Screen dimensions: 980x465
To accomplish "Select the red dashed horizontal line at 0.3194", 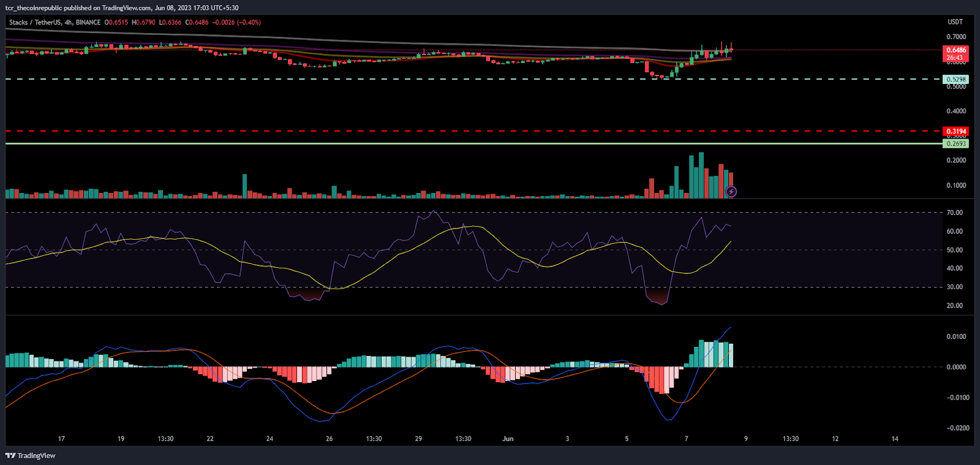I will coord(473,131).
